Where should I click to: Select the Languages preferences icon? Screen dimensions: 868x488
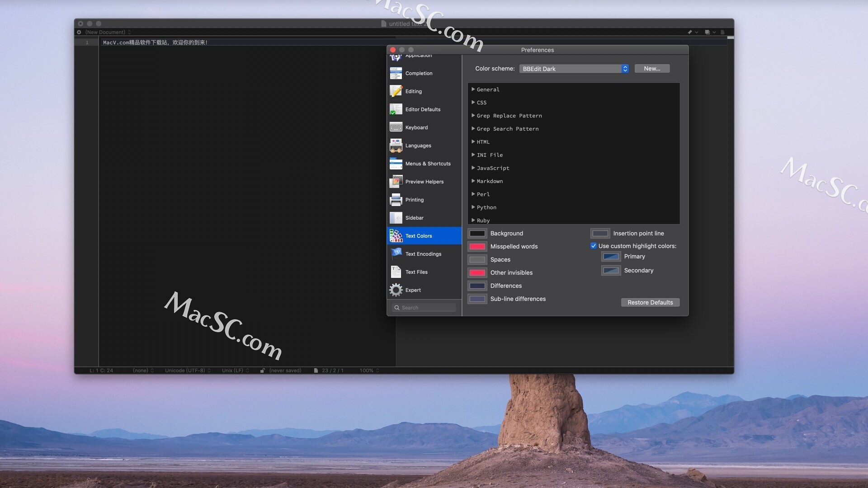395,145
